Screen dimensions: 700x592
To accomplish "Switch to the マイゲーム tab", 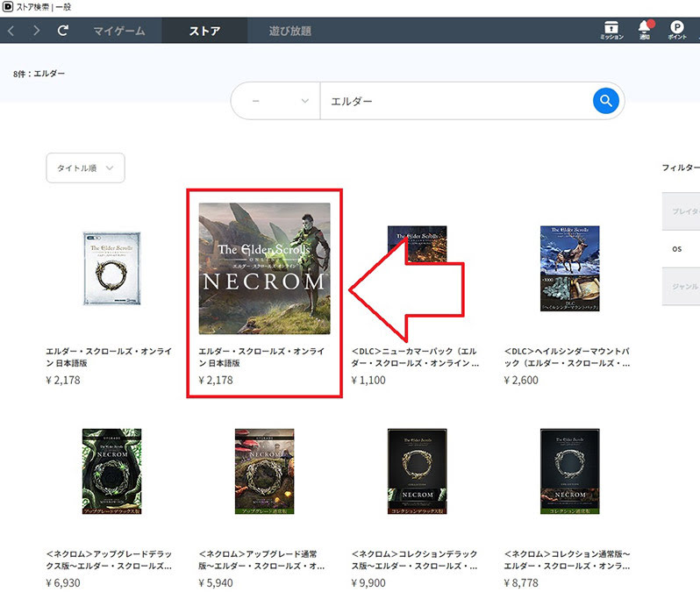I will tap(119, 31).
